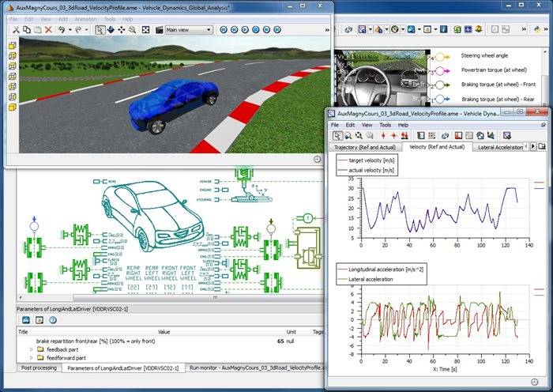Click the brake repartition value 65
553x392 pixels.
click(280, 340)
